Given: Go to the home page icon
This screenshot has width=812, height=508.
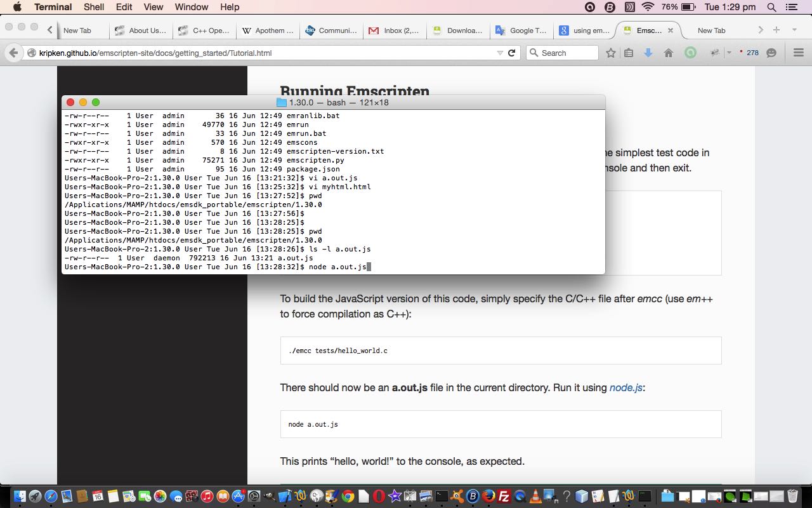Looking at the screenshot, I should pyautogui.click(x=668, y=53).
